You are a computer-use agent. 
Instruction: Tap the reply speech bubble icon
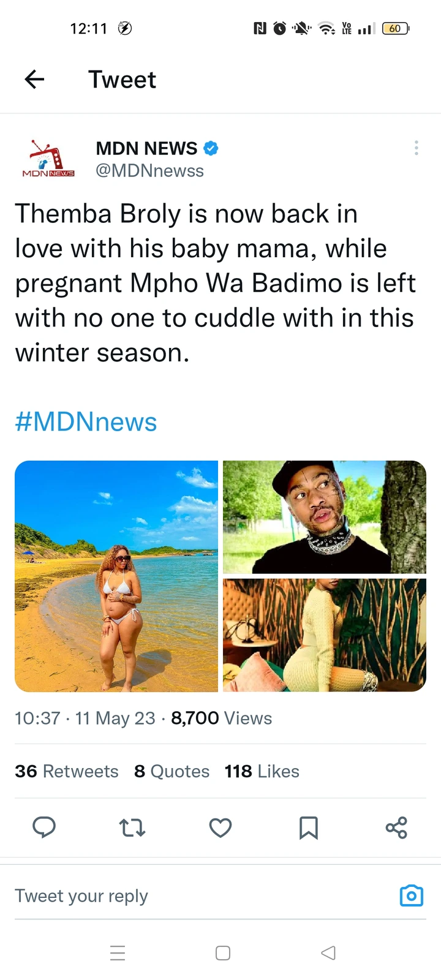coord(44,827)
